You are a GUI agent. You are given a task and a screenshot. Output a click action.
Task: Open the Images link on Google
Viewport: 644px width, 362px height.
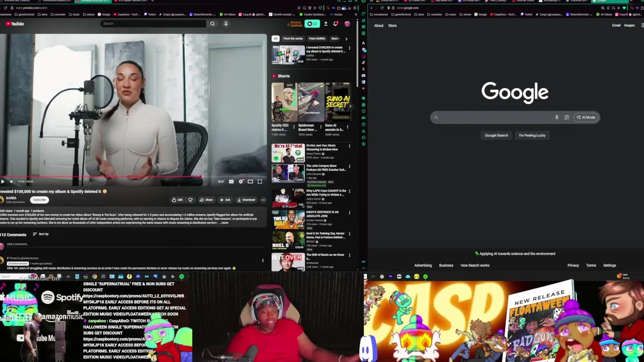coord(629,26)
